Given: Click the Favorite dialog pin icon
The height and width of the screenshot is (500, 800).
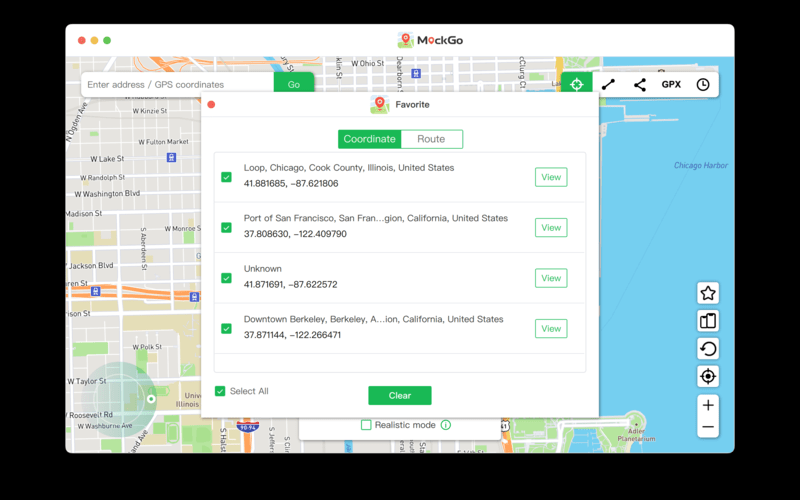Looking at the screenshot, I should (379, 105).
